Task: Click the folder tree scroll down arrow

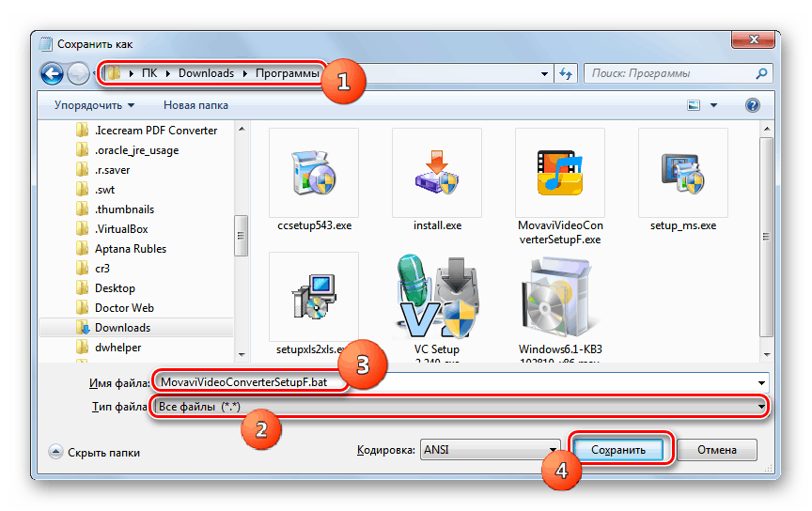Action: [x=242, y=355]
